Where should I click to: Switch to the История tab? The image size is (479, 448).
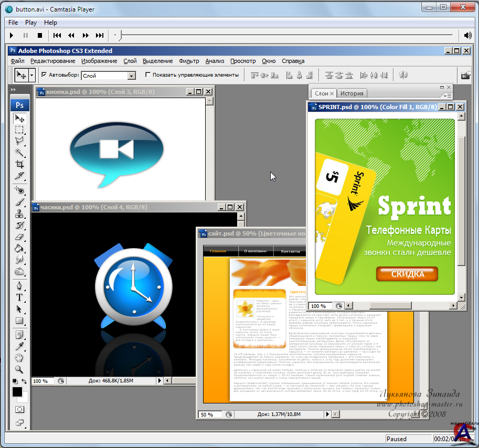click(352, 93)
